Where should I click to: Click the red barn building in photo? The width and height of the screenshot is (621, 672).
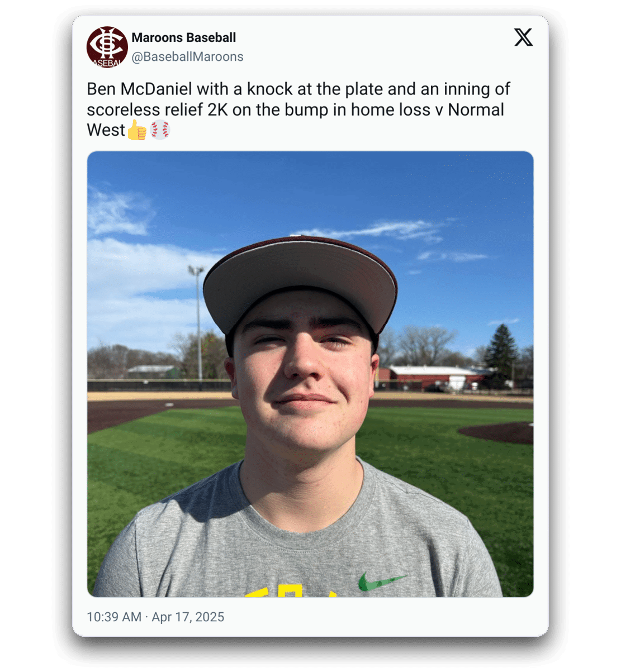(x=430, y=378)
